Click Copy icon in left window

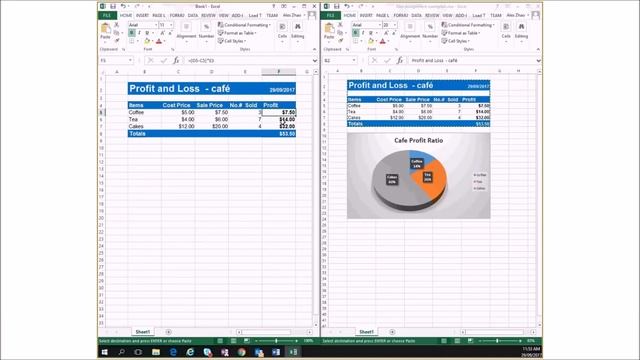[x=117, y=33]
